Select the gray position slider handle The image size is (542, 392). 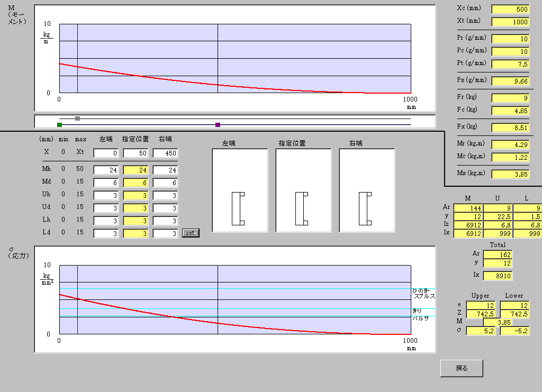[x=77, y=118]
